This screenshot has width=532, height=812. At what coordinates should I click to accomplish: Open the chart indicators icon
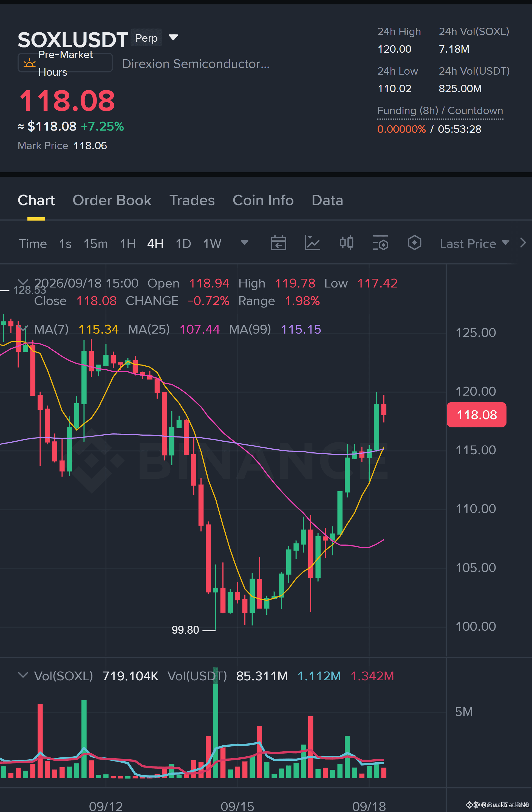[312, 243]
